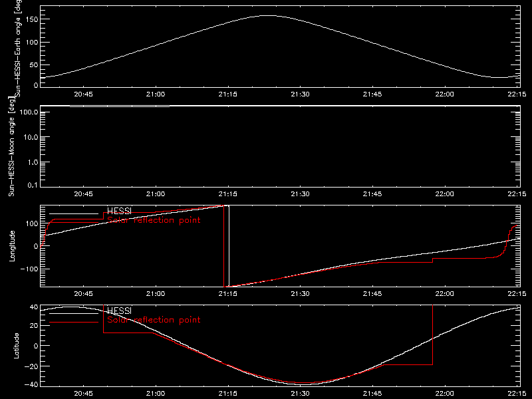Click the Latitude axis title
The image size is (532, 399).
pos(16,346)
